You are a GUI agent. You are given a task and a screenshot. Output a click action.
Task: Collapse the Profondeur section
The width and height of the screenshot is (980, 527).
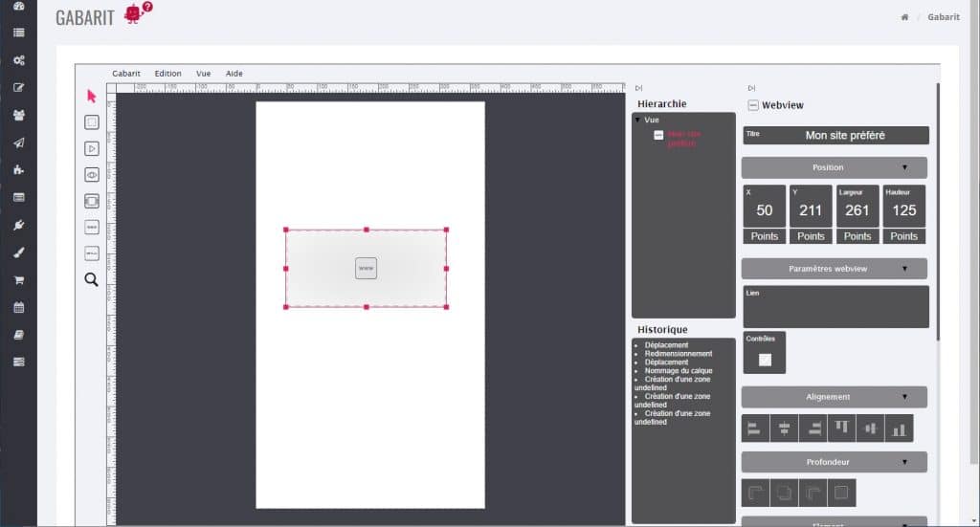835,462
